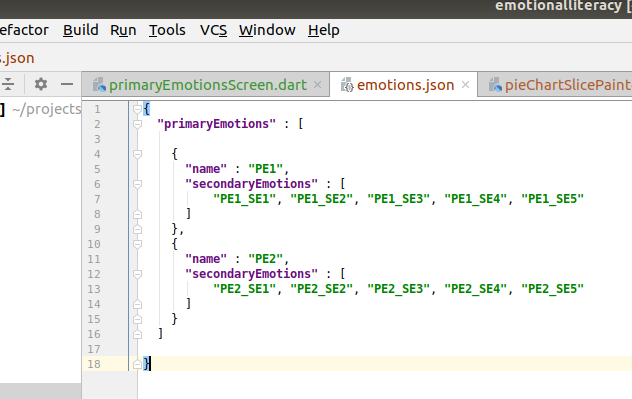This screenshot has height=399, width=632.
Task: Close the emotions.json tab
Action: 466,85
